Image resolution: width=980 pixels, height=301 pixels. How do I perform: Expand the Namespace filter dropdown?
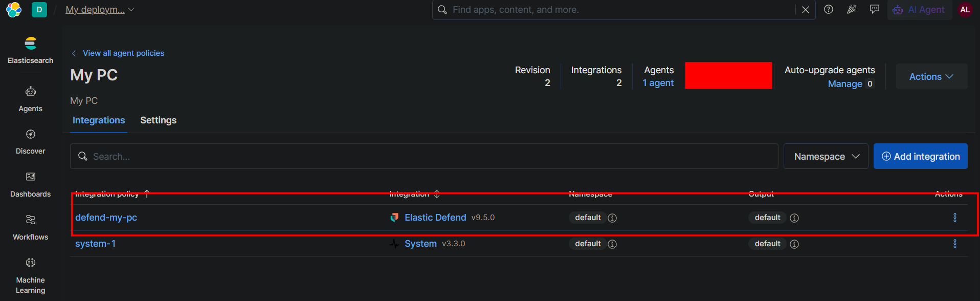(x=826, y=156)
